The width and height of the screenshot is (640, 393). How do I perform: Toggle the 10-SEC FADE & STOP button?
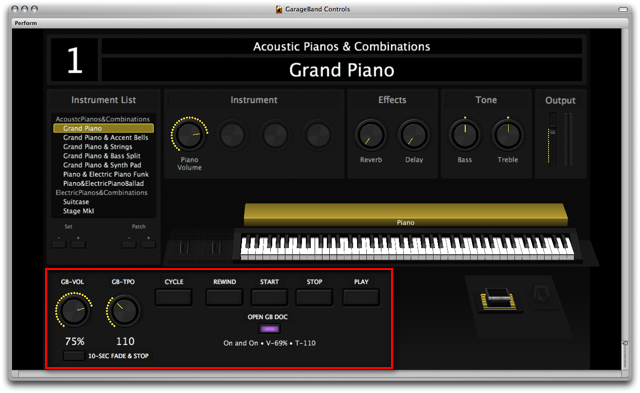point(74,355)
